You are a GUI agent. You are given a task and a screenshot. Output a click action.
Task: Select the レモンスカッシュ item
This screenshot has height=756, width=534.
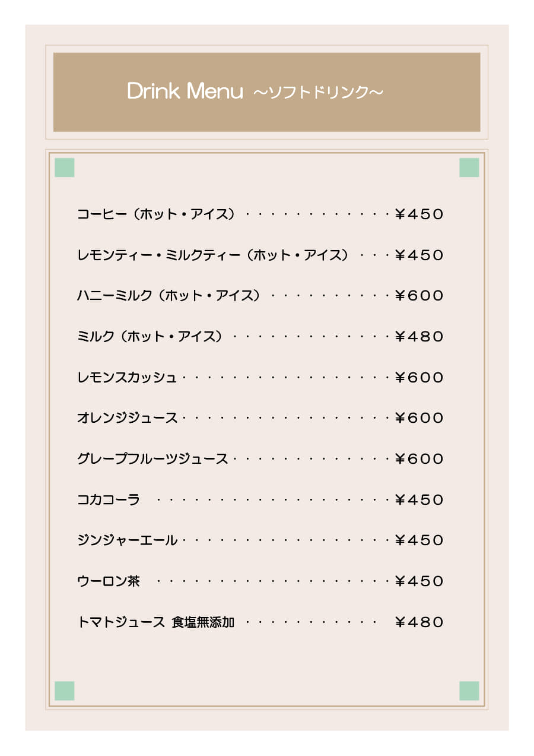pos(127,378)
